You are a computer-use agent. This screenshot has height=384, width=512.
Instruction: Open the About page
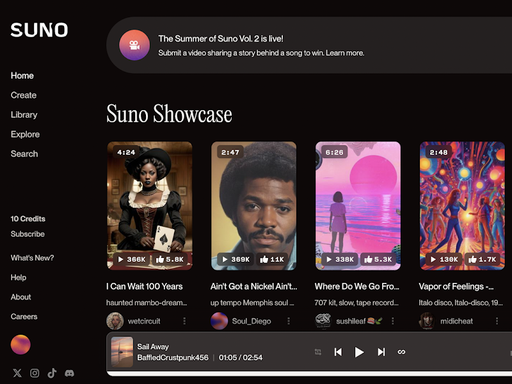tap(21, 297)
